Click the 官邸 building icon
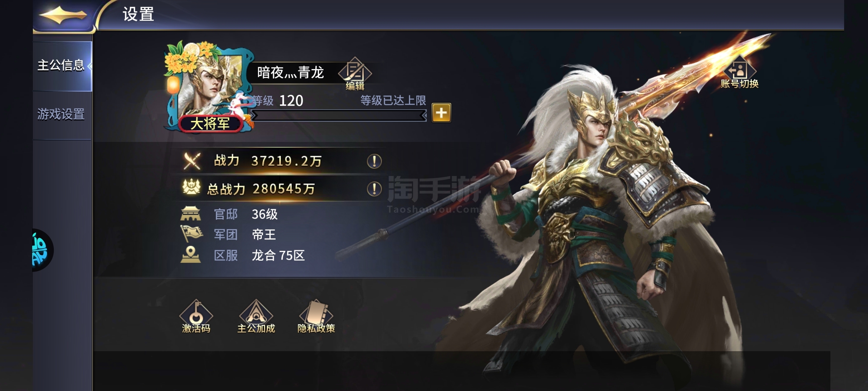The height and width of the screenshot is (391, 868). (191, 214)
